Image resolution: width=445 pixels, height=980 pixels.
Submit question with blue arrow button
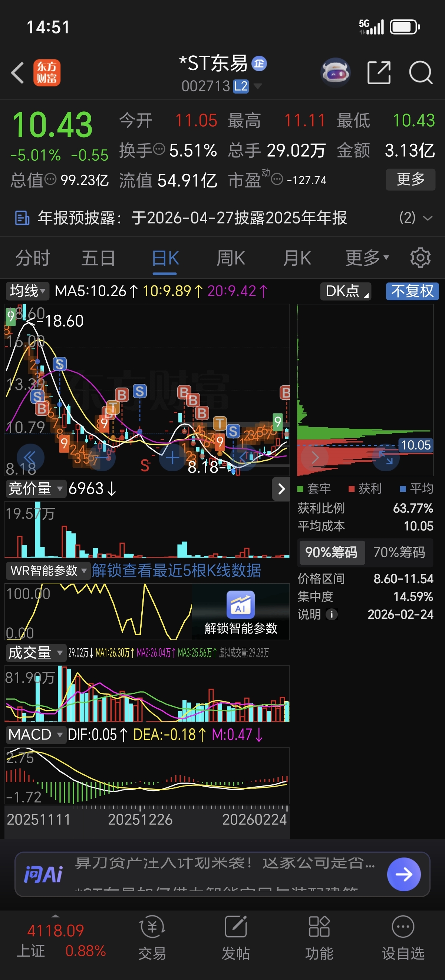pos(403,874)
